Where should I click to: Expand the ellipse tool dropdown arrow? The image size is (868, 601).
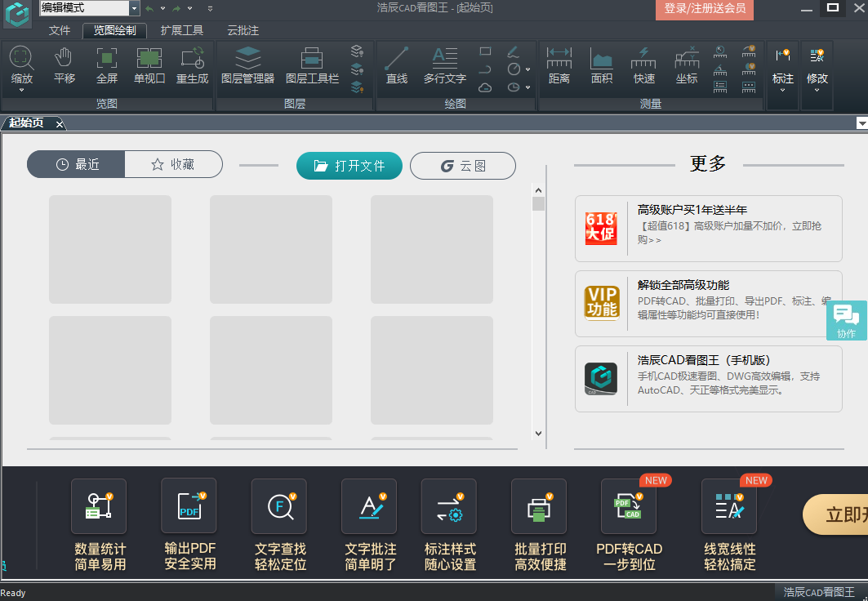[x=528, y=87]
